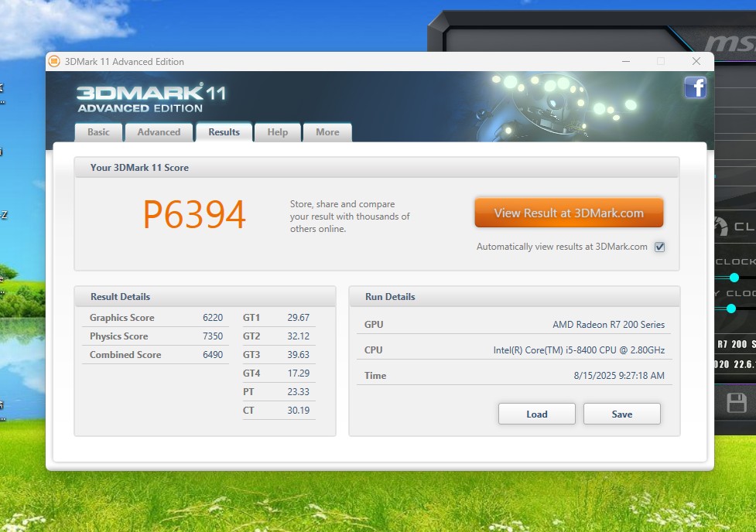Click the 3DMark 11 title bar app icon
Screen dimensions: 756x532
click(x=54, y=62)
